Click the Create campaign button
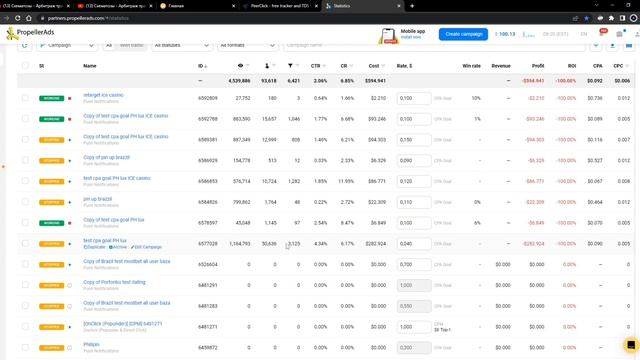Image resolution: width=640 pixels, height=360 pixels. coord(463,34)
